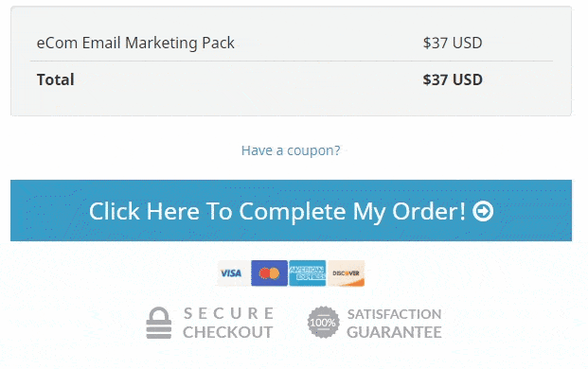
Task: Click the Visa card icon
Action: tap(233, 273)
